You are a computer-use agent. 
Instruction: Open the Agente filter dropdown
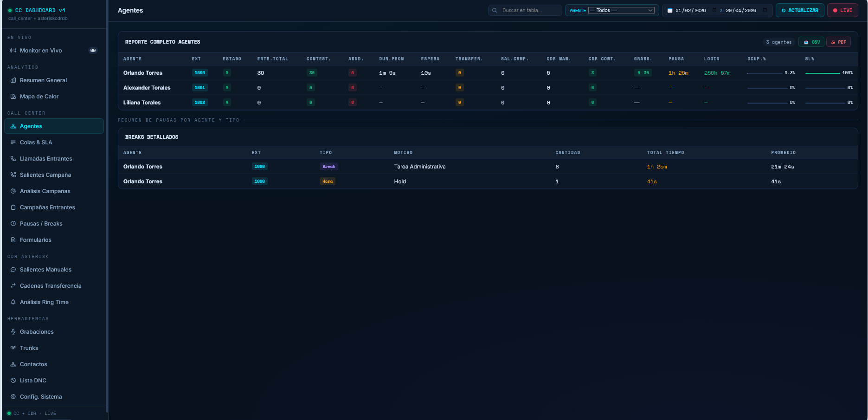tap(621, 10)
